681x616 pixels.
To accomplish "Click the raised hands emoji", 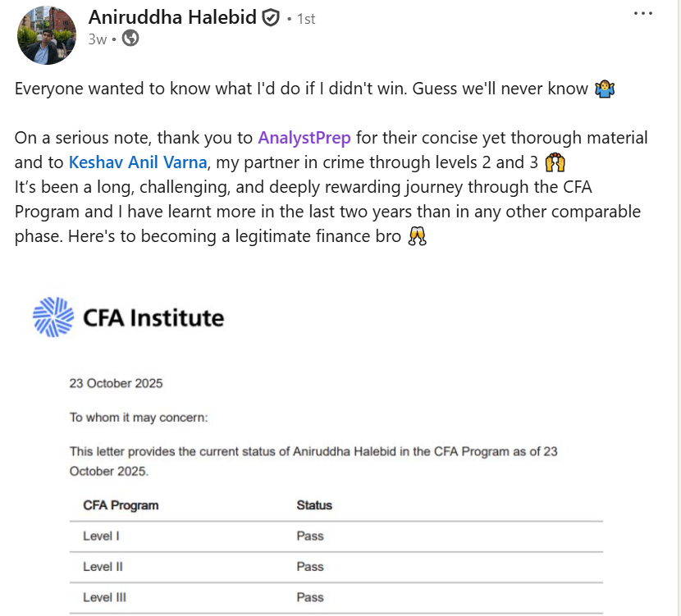I will 555,162.
